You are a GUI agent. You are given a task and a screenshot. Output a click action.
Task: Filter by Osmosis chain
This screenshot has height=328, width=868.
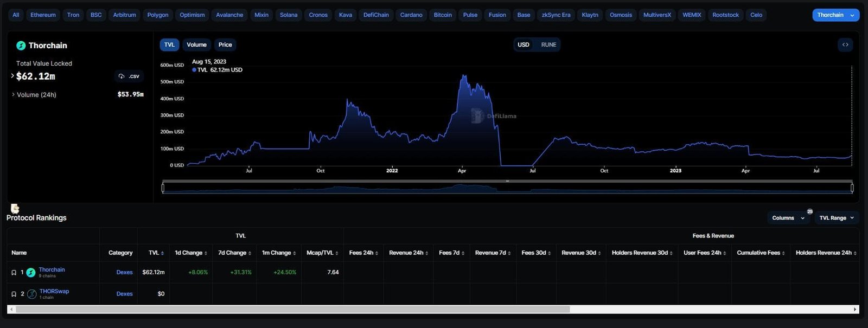click(621, 15)
